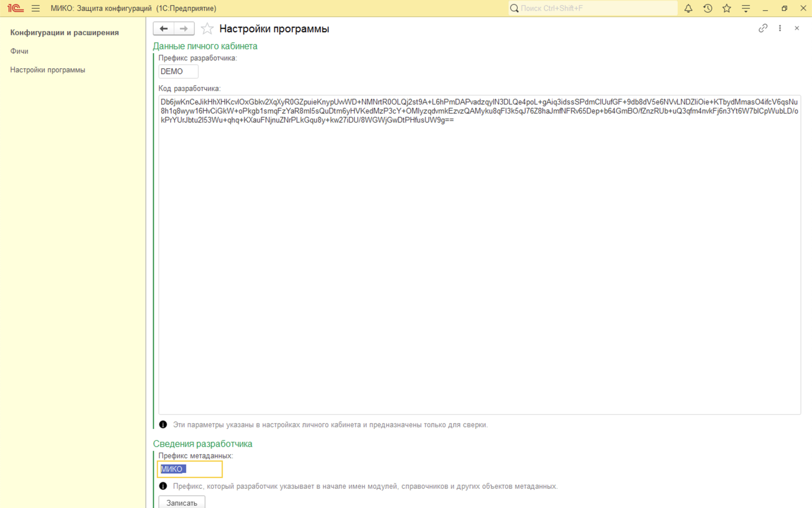This screenshot has height=508, width=812.
Task: Click the Код разработчика label
Action: click(189, 88)
